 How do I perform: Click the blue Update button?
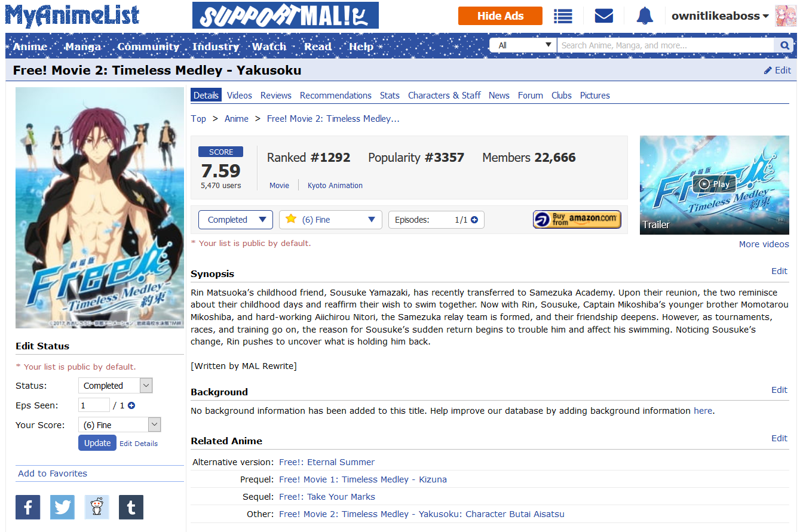97,443
